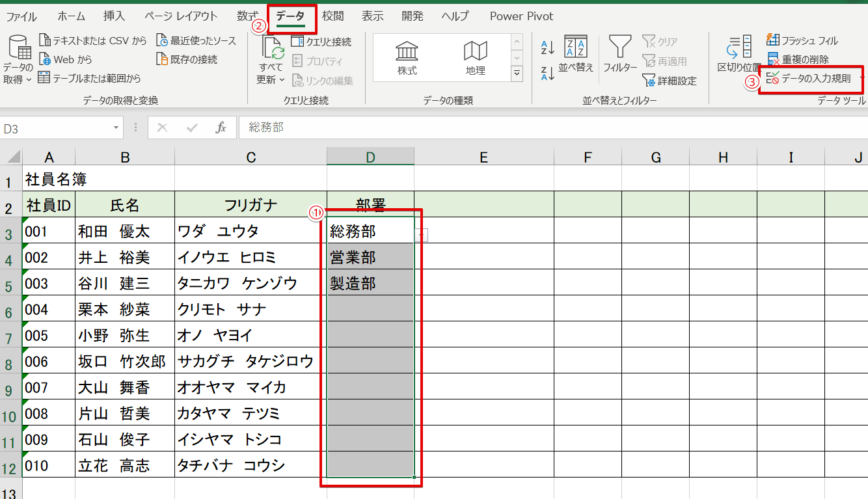Click cancel X in formula bar

(x=162, y=128)
